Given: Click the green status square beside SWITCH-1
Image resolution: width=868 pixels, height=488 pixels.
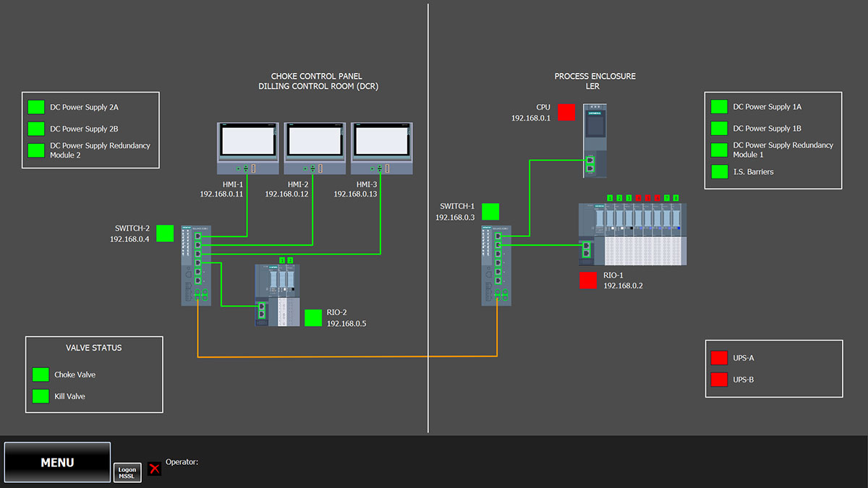Looking at the screenshot, I should tap(490, 211).
